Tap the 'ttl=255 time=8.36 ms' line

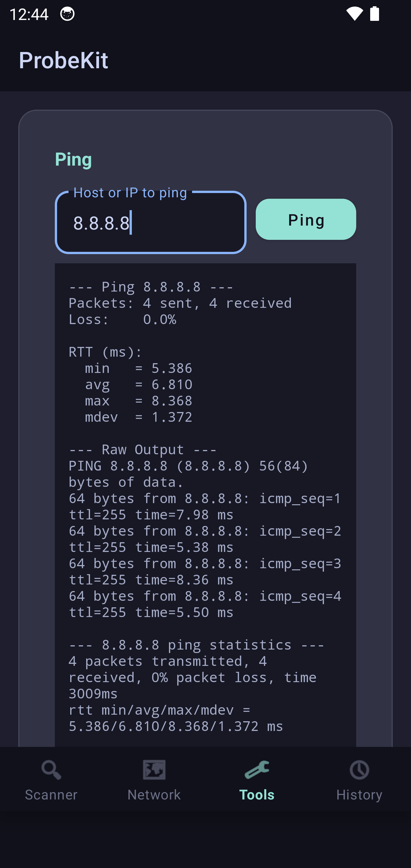tap(151, 580)
